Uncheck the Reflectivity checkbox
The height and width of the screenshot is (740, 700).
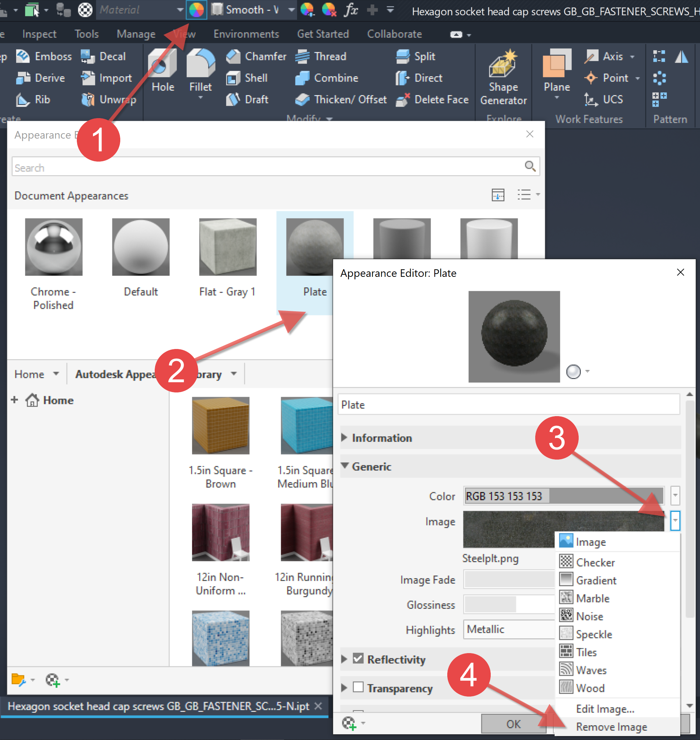tap(358, 659)
